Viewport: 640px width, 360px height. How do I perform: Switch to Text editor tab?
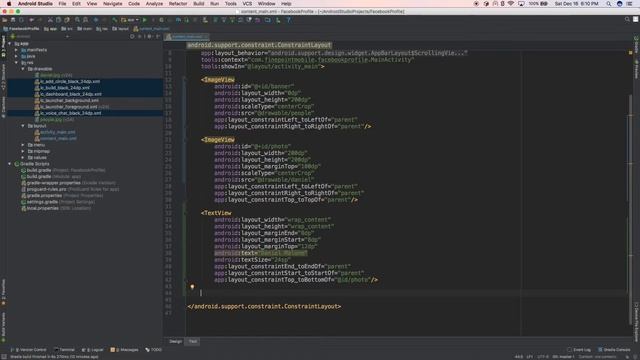193,341
